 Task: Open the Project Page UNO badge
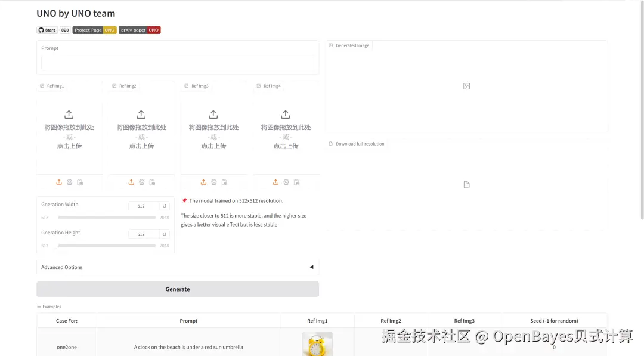tap(94, 30)
